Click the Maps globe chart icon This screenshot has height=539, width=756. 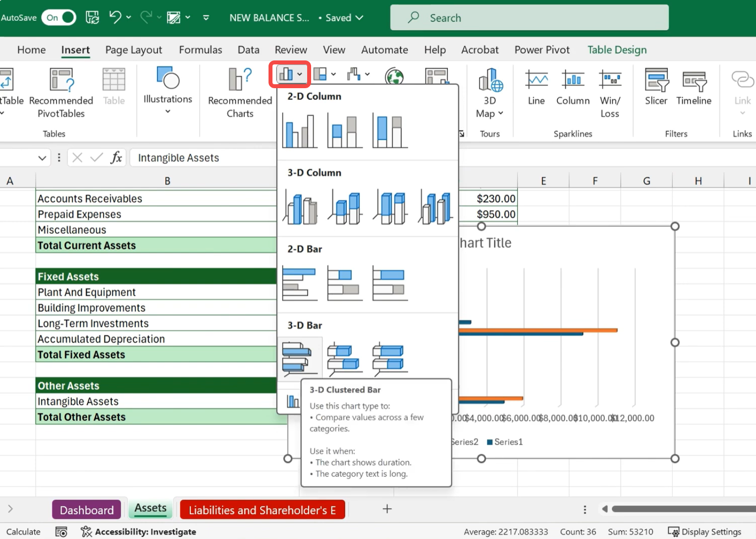coord(394,76)
